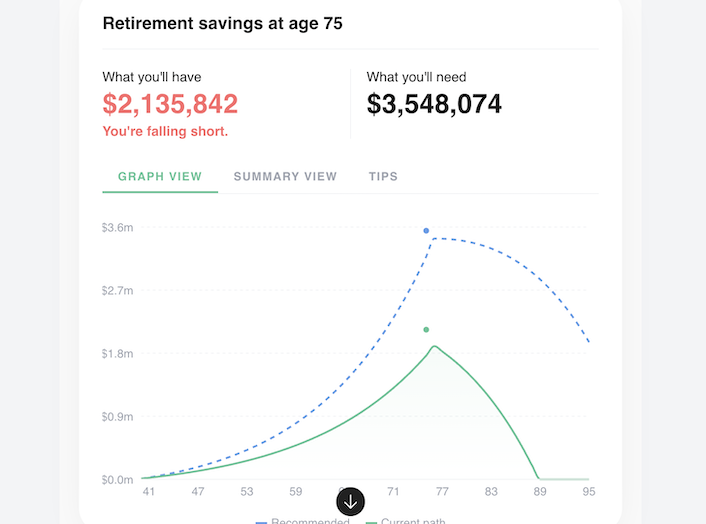The image size is (706, 524).
Task: Click the $1.8m y-axis label
Action: 117,354
